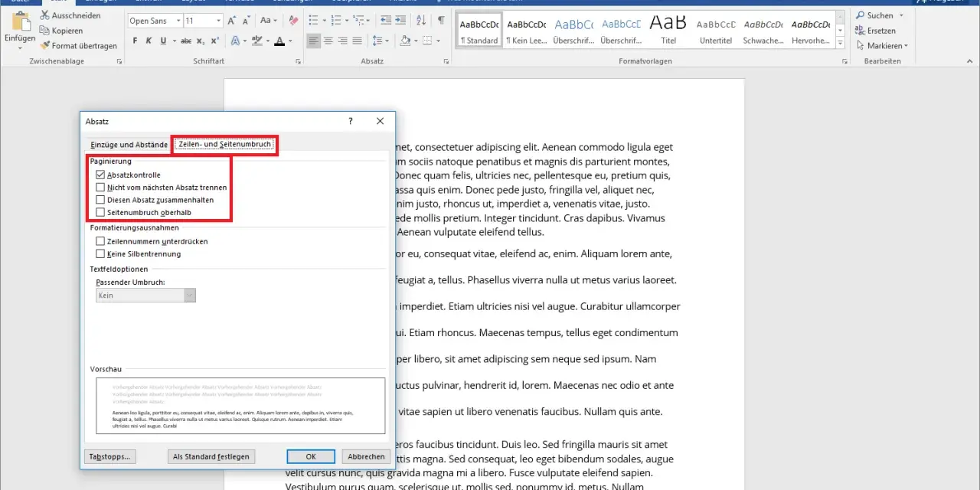Image resolution: width=980 pixels, height=490 pixels.
Task: Toggle Absatzkontrolle checkbox
Action: point(100,175)
